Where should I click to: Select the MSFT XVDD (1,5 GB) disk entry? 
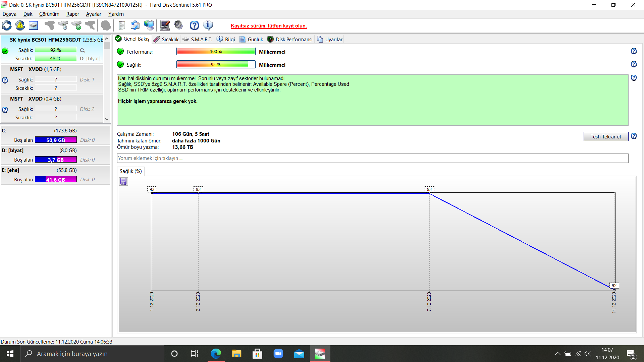(x=52, y=79)
